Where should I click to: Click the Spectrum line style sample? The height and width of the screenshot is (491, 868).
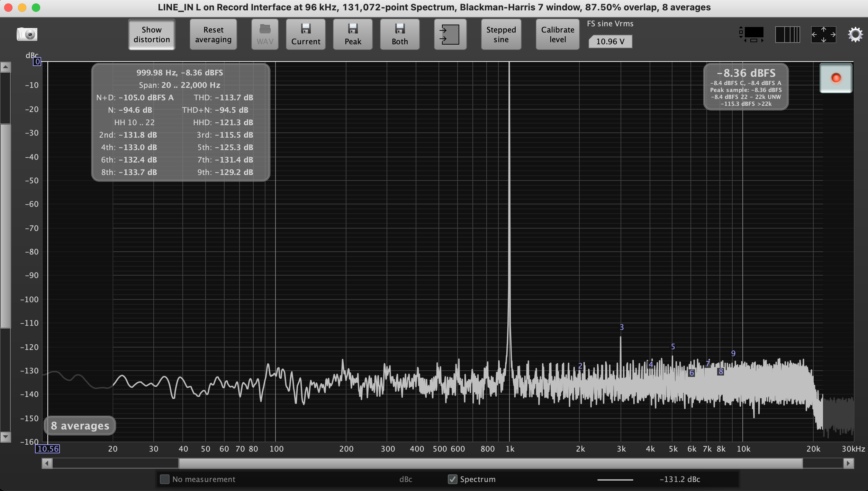[615, 480]
